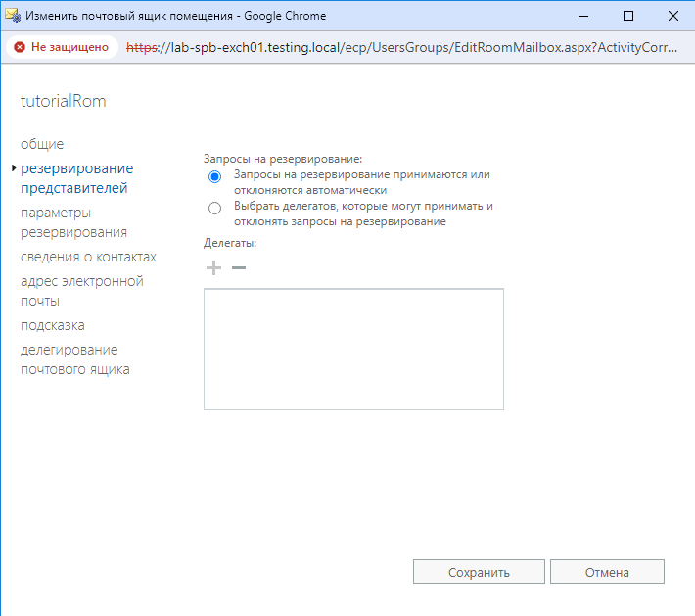Image resolution: width=695 pixels, height=616 pixels.
Task: Minimize the Chrome window
Action: pos(584,16)
